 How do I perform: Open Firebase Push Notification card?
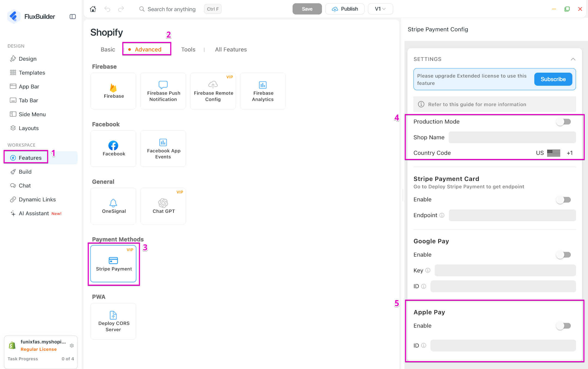(x=163, y=91)
